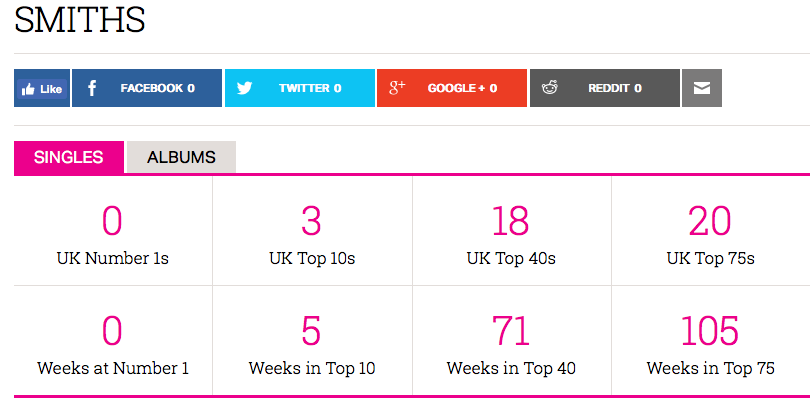Share via the GOOGLE + 0 button

tap(462, 88)
